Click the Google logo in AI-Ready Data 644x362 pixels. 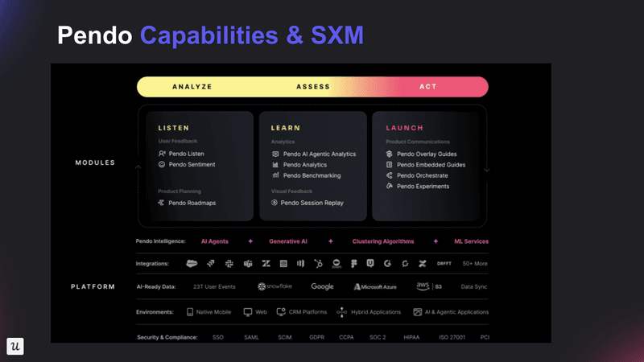tap(322, 286)
